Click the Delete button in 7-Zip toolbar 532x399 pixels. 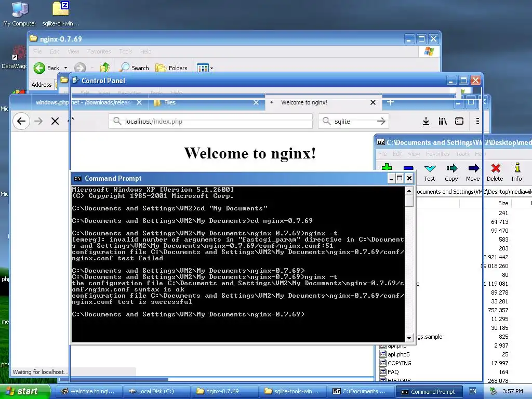(x=495, y=172)
